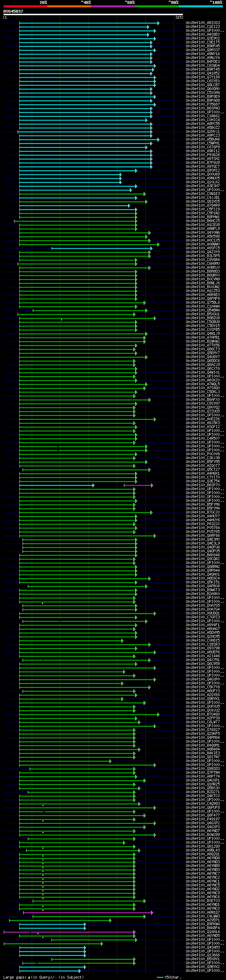Select label UniRef100_Q5CT27
The height and width of the screenshot is (980, 226).
(202, 469)
